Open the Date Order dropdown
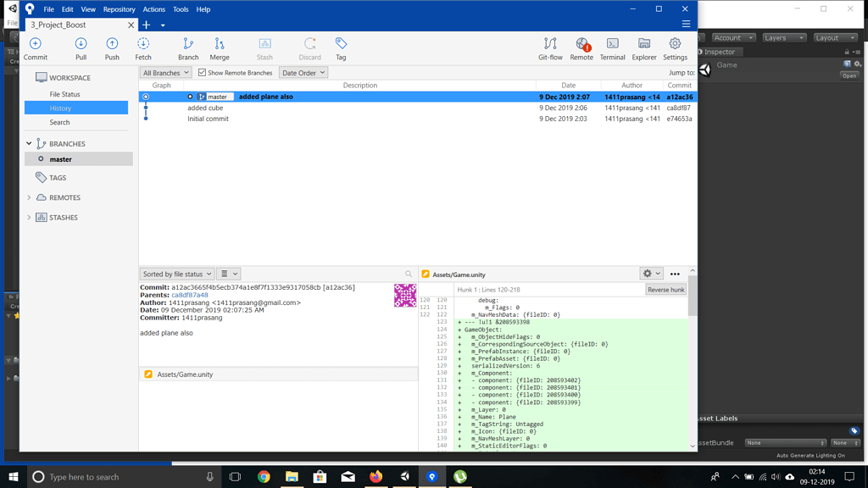Image resolution: width=868 pixels, height=488 pixels. tap(303, 73)
